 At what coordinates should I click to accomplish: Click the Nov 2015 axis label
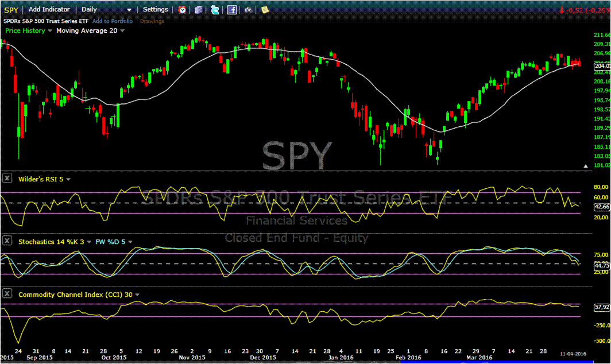[x=192, y=357]
